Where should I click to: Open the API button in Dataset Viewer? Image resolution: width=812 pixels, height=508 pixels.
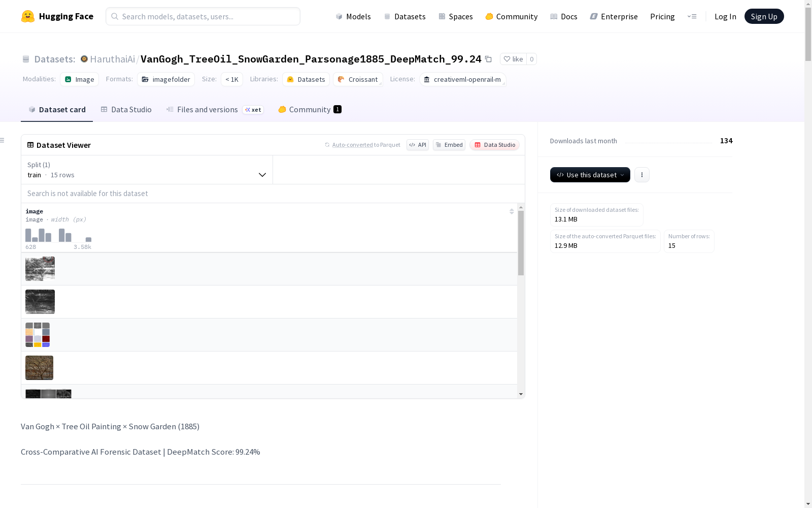(418, 145)
